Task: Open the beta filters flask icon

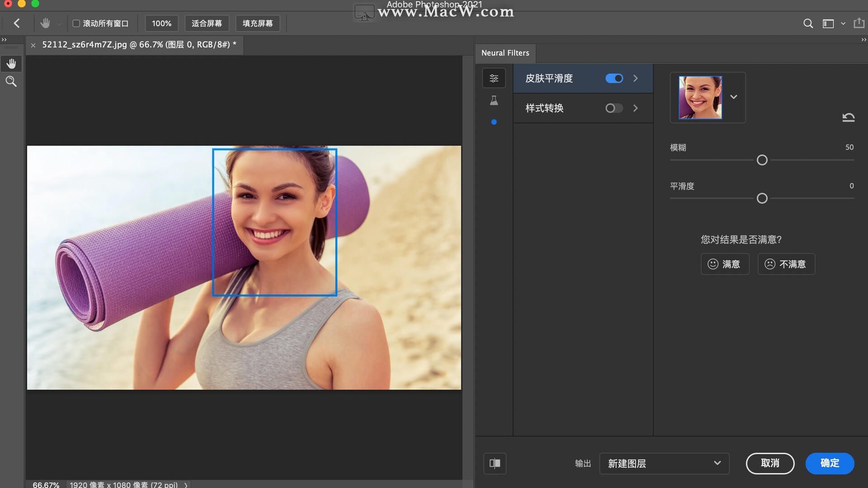Action: [x=494, y=100]
